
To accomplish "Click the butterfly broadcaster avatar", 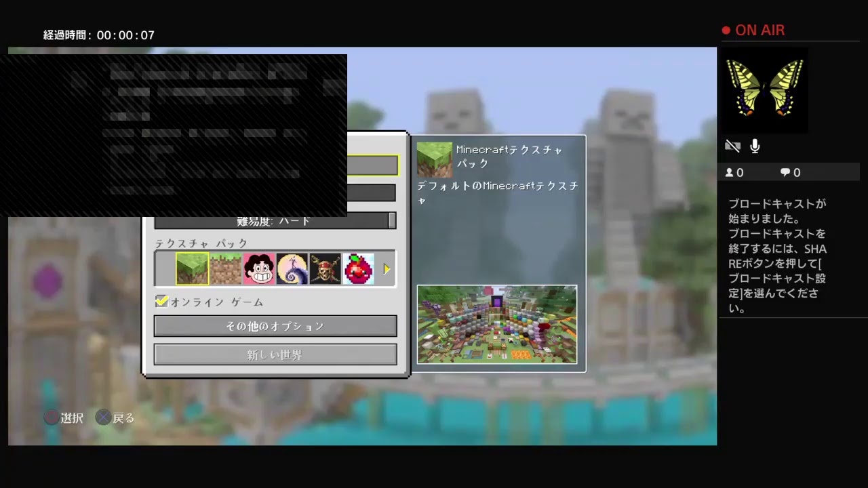I will (x=764, y=88).
